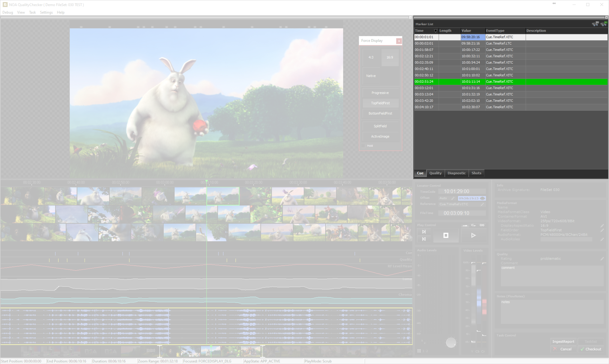Start playback with the play button
Viewport: 609px width, 364px height.
(473, 235)
